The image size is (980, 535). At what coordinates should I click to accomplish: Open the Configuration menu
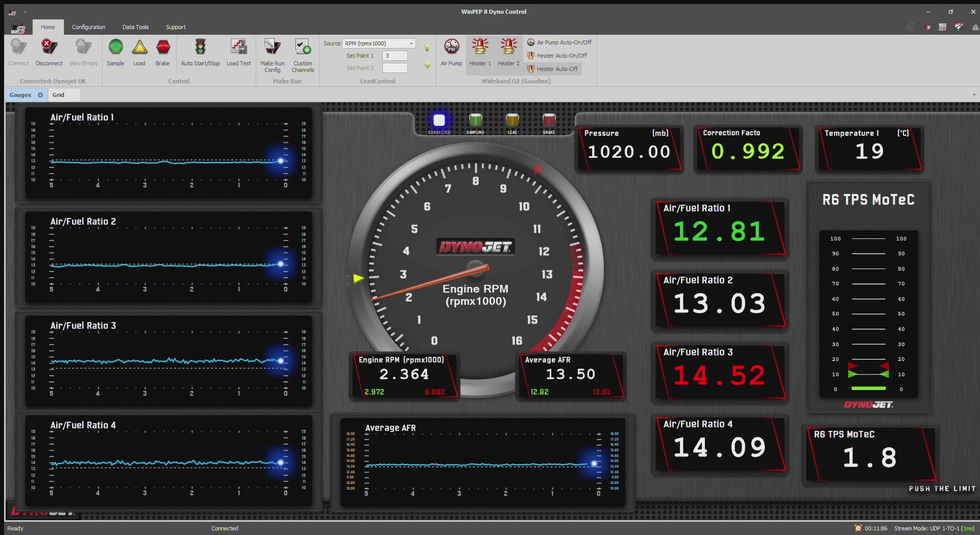tap(89, 26)
